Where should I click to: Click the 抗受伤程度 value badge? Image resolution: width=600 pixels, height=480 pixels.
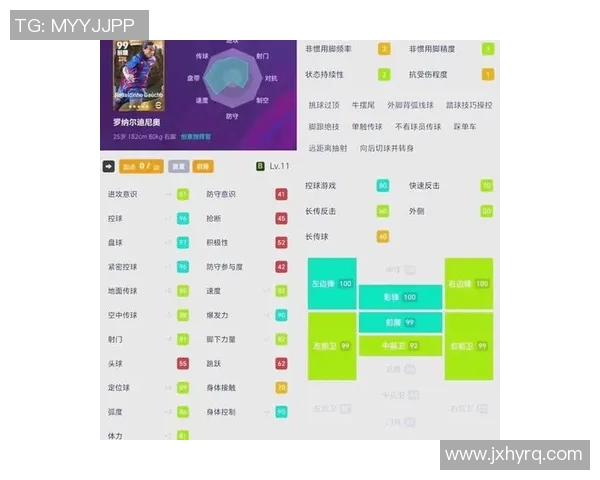[x=488, y=74]
